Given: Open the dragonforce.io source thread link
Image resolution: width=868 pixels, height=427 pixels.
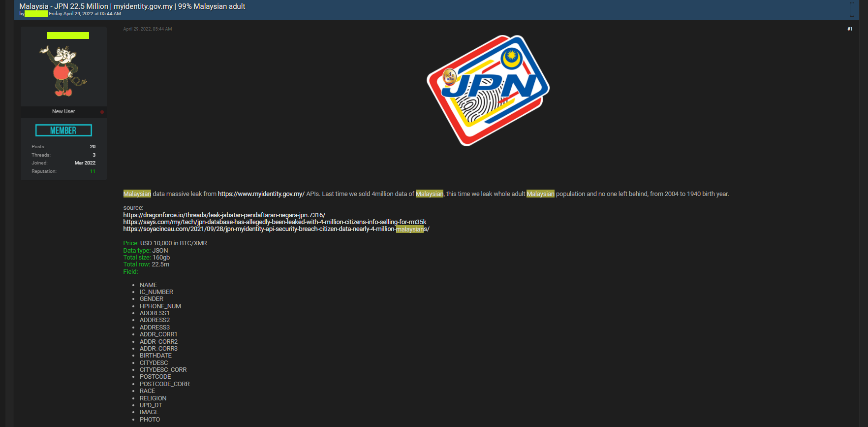Looking at the screenshot, I should point(224,215).
